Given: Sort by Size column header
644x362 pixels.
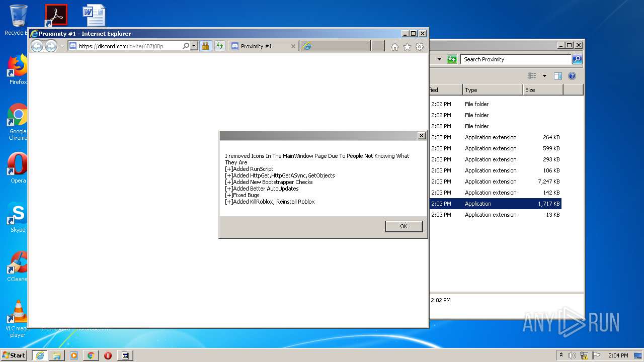Looking at the screenshot, I should click(543, 90).
